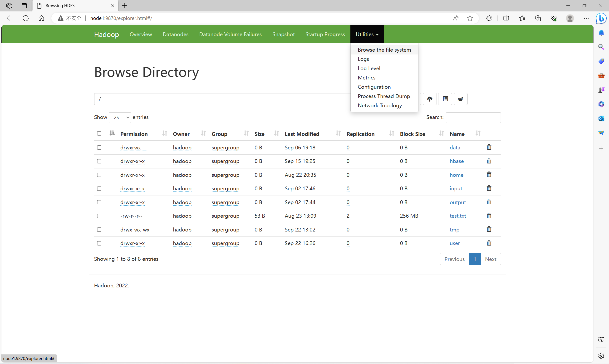609x364 pixels.
Task: Check the select-all header checkbox
Action: (x=99, y=134)
